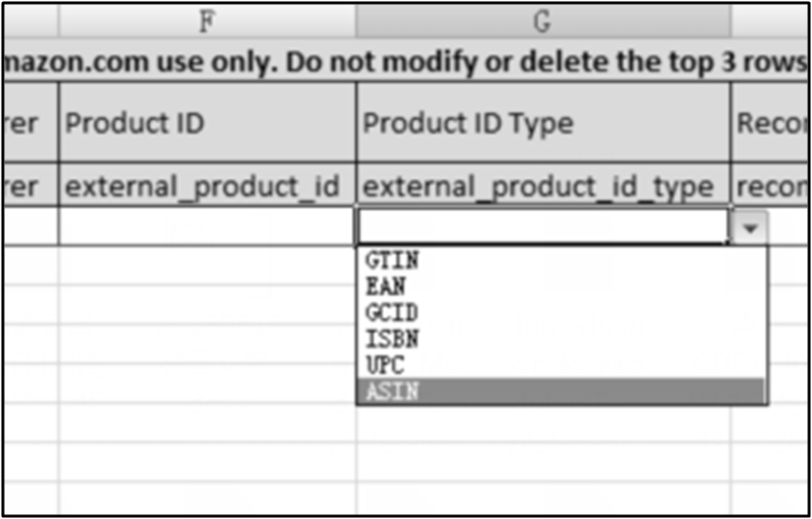Select column F header
The height and width of the screenshot is (519, 812).
click(x=206, y=21)
